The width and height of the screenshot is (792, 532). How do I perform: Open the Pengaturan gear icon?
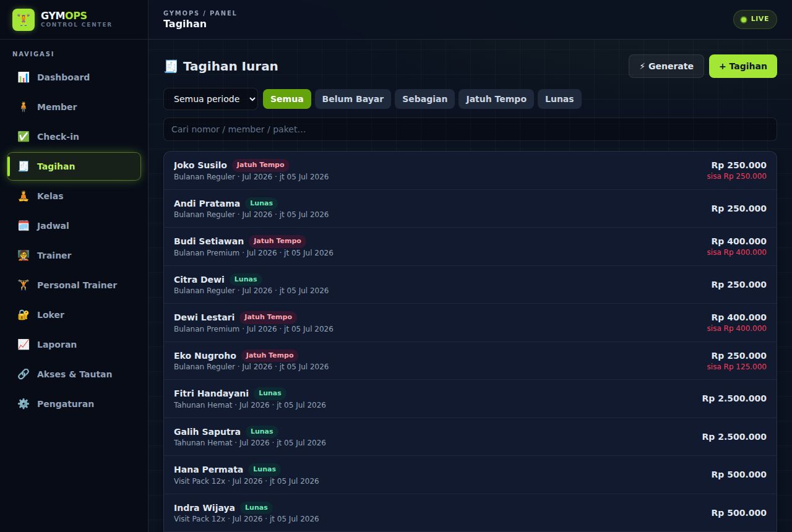24,404
